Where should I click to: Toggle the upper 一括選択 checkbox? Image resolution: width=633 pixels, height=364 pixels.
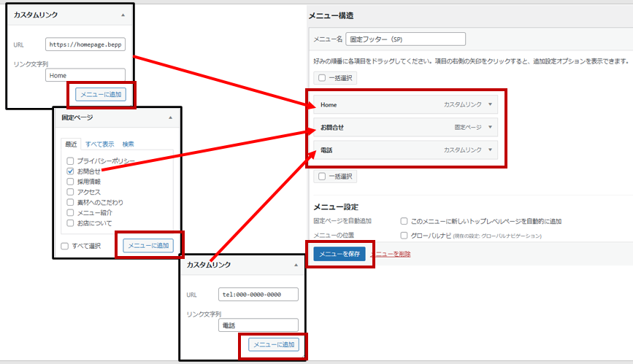tap(322, 77)
